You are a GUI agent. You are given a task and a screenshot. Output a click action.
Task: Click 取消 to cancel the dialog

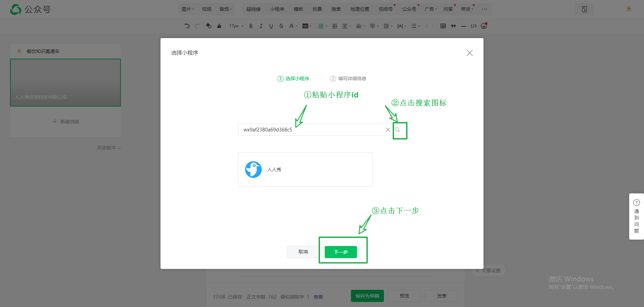303,252
